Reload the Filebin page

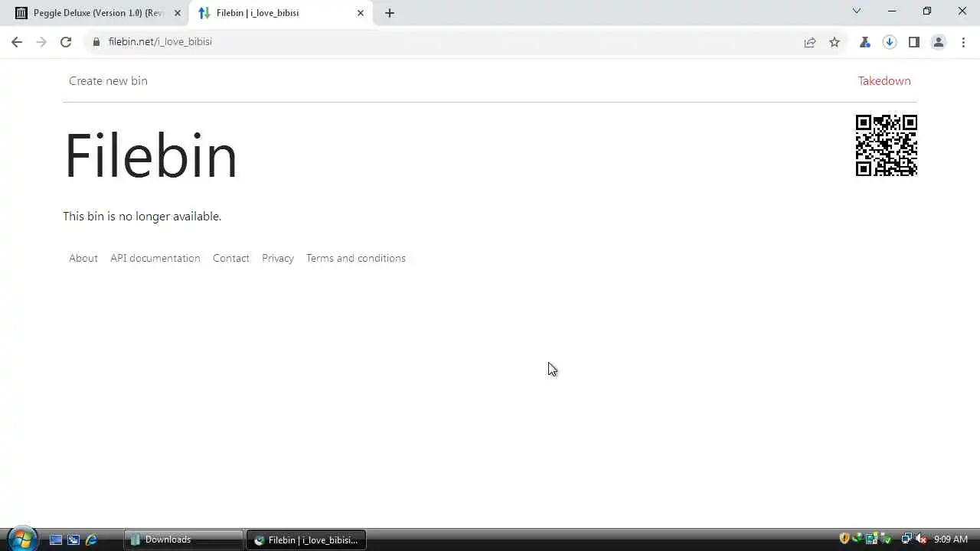(66, 42)
